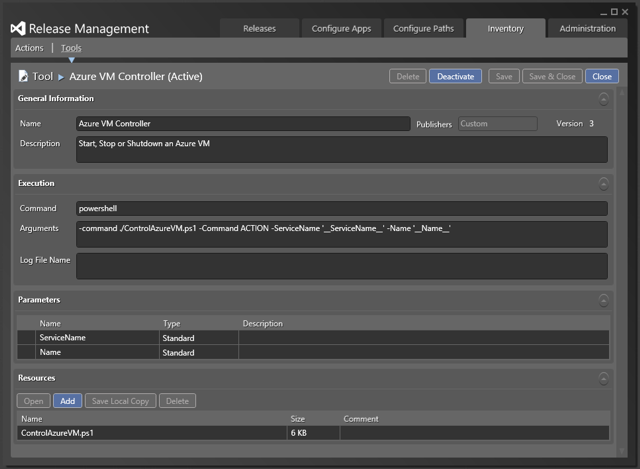Screen dimensions: 640x469
Task: Click row selector beside Name parameter
Action: pyautogui.click(x=26, y=352)
